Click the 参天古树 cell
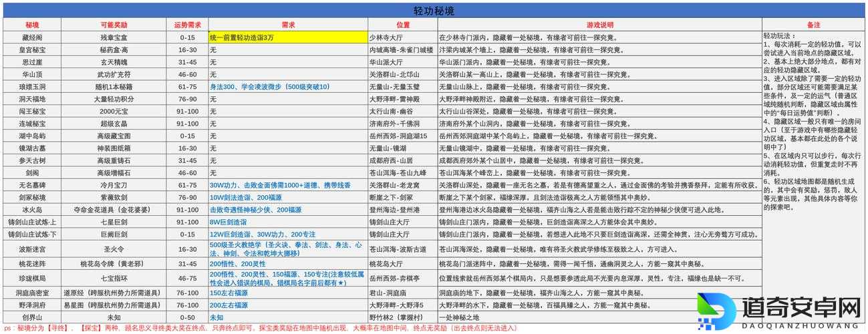 [x=32, y=160]
